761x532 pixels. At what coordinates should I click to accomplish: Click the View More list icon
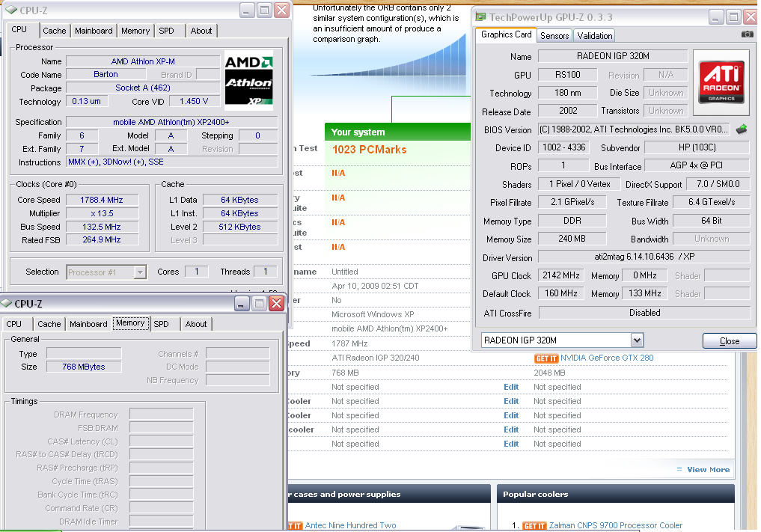(679, 469)
